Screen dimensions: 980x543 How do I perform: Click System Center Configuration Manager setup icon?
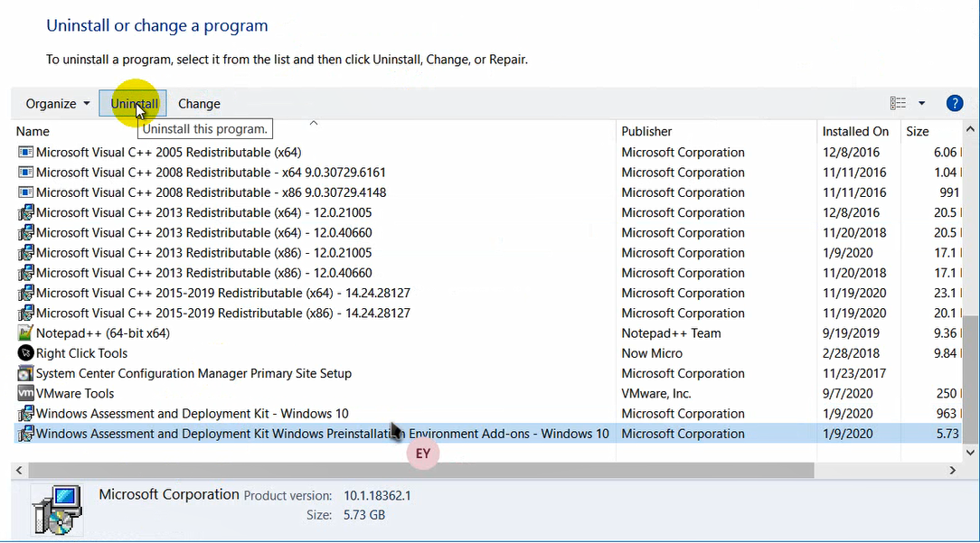(25, 373)
